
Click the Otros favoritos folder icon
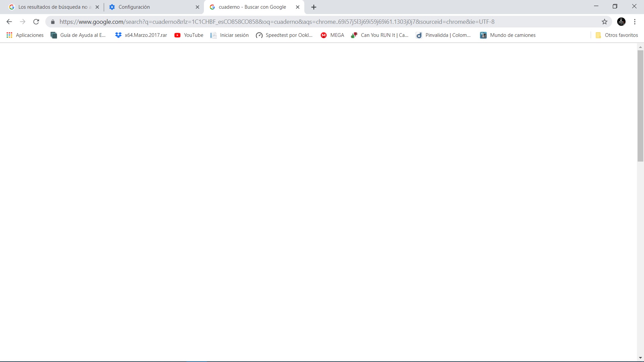tap(598, 35)
